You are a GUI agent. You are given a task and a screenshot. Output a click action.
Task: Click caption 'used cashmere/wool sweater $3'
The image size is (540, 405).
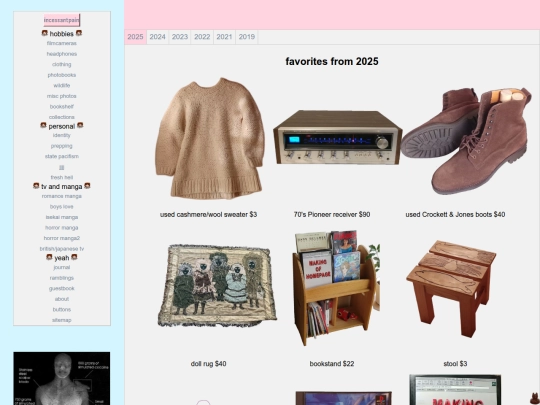(x=208, y=215)
